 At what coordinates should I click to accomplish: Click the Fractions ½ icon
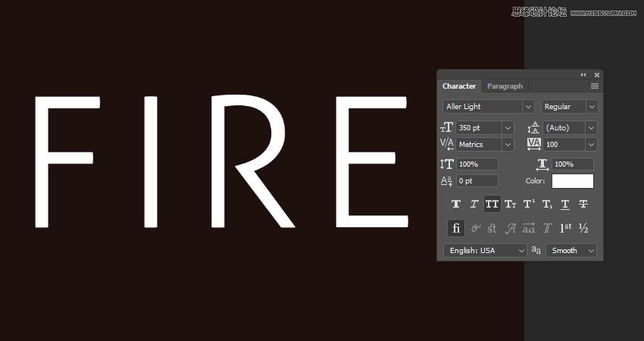click(583, 228)
